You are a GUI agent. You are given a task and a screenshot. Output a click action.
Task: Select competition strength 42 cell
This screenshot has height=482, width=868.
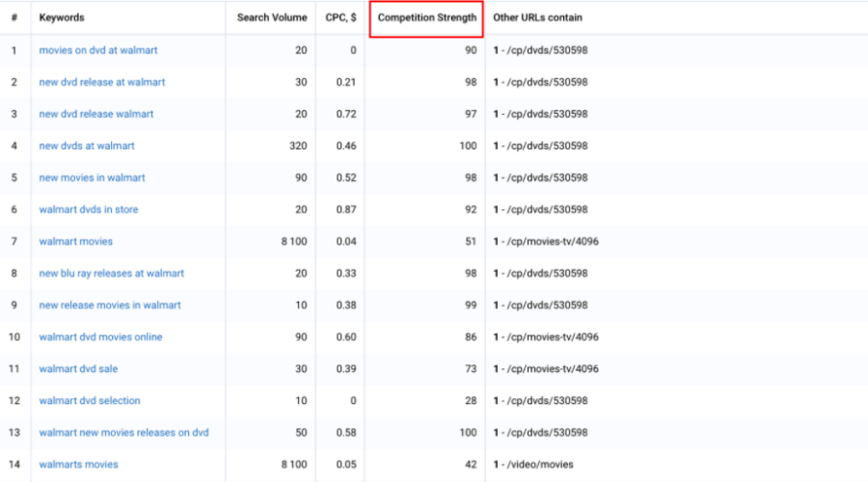point(471,465)
